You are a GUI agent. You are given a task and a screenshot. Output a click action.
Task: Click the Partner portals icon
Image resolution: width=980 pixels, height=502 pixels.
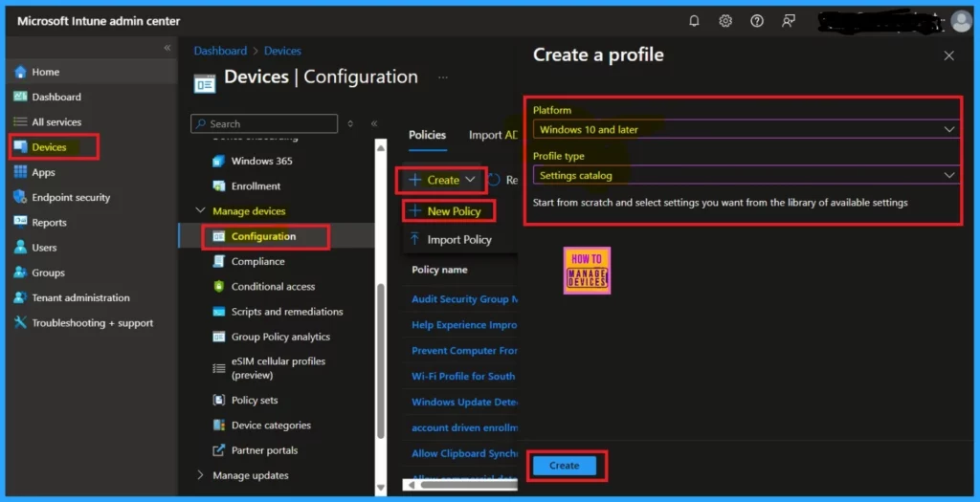click(219, 450)
